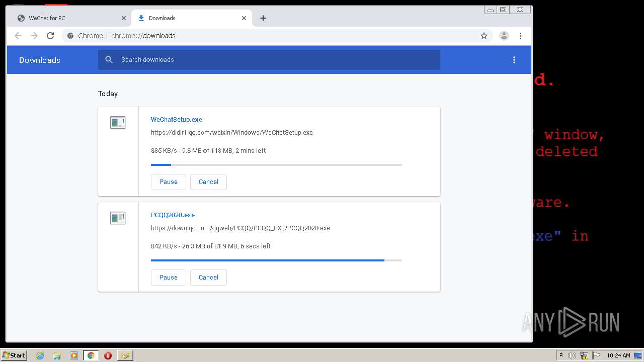644x362 pixels.
Task: Pause the WeChatSetup.exe download
Action: 169,182
